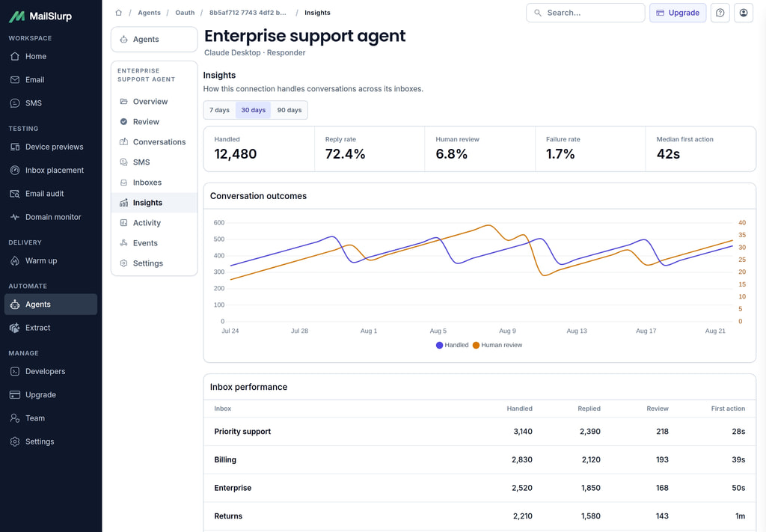Click the Conversation outcomes heading
The image size is (766, 532).
[x=258, y=196]
